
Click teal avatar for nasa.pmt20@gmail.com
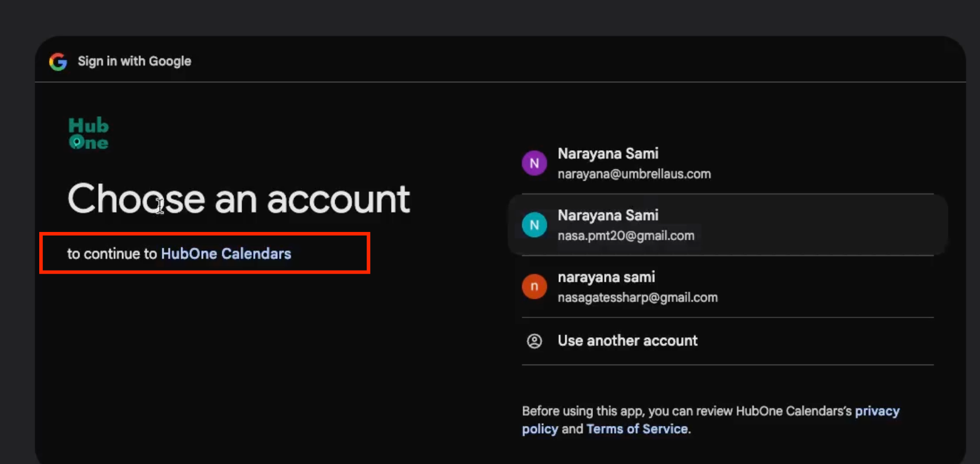[x=534, y=225]
